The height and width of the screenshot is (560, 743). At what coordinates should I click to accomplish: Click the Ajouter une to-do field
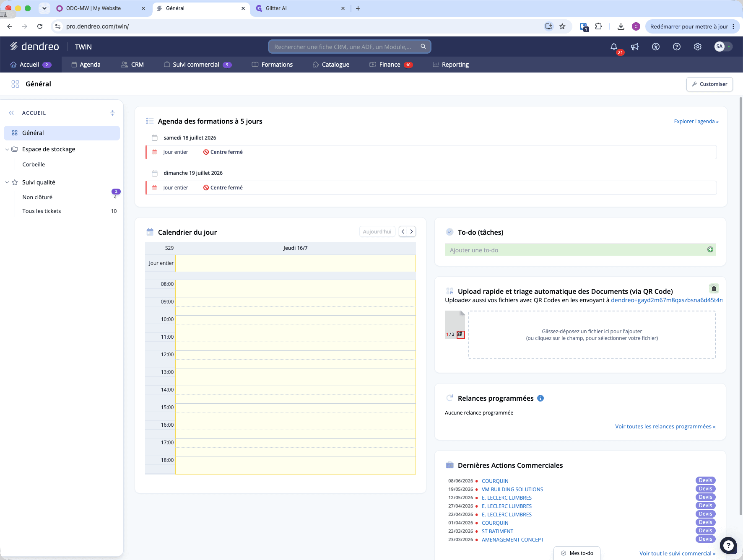pyautogui.click(x=580, y=250)
